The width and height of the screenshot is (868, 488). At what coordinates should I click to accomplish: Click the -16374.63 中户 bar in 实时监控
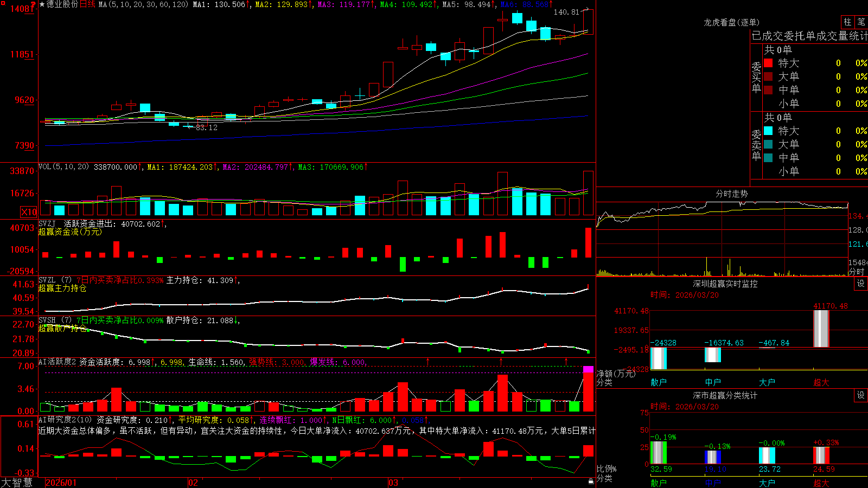click(713, 355)
